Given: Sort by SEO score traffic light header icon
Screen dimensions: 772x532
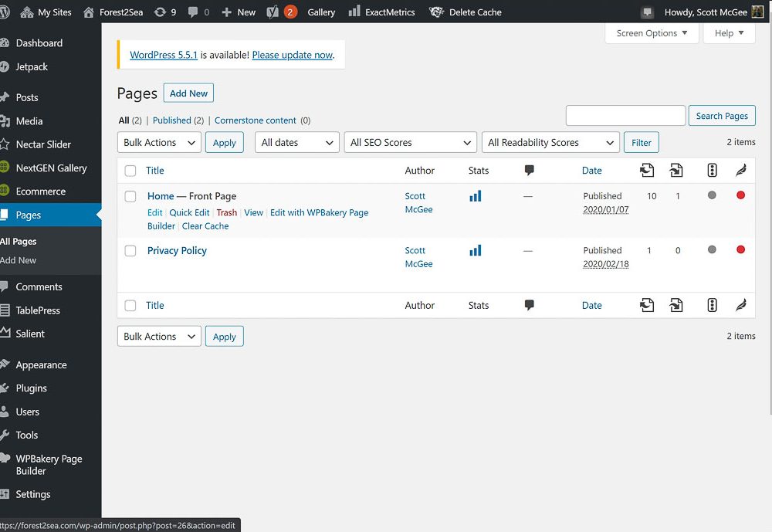Looking at the screenshot, I should click(712, 171).
